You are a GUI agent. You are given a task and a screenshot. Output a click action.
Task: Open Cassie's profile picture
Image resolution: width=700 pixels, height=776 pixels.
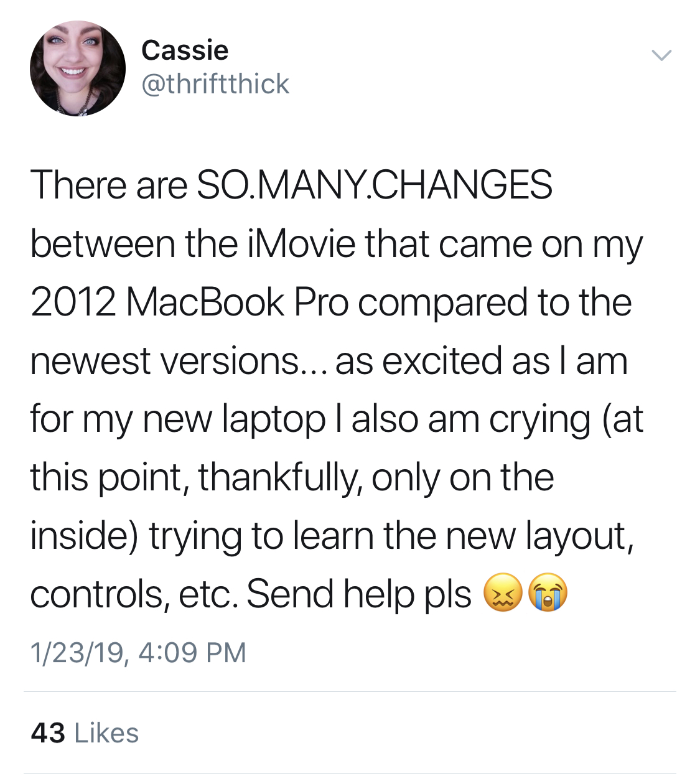point(78,68)
